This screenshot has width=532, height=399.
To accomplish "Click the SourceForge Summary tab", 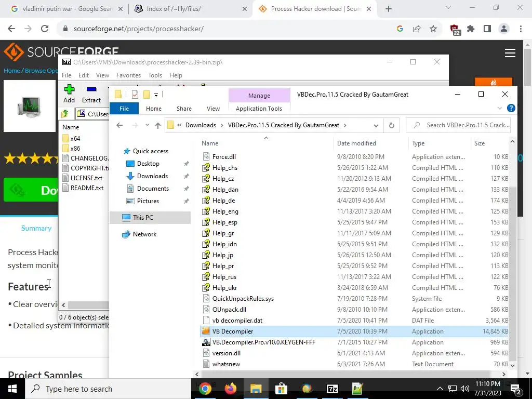I will (x=36, y=229).
